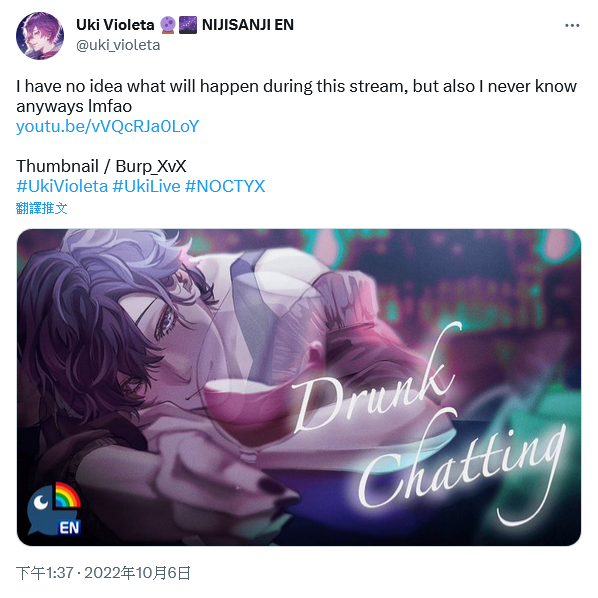
Task: Click the 下午1:37 timestamp
Action: 45,573
